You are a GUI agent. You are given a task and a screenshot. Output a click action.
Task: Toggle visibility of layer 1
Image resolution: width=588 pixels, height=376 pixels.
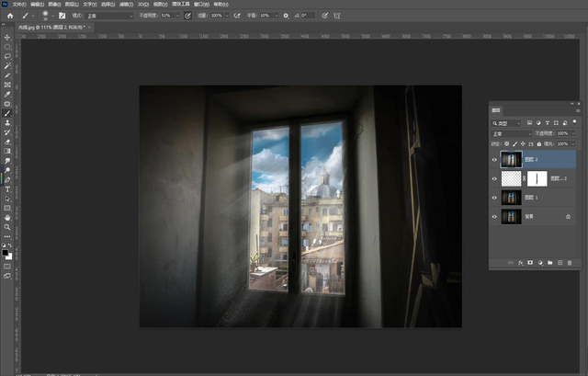tap(494, 198)
